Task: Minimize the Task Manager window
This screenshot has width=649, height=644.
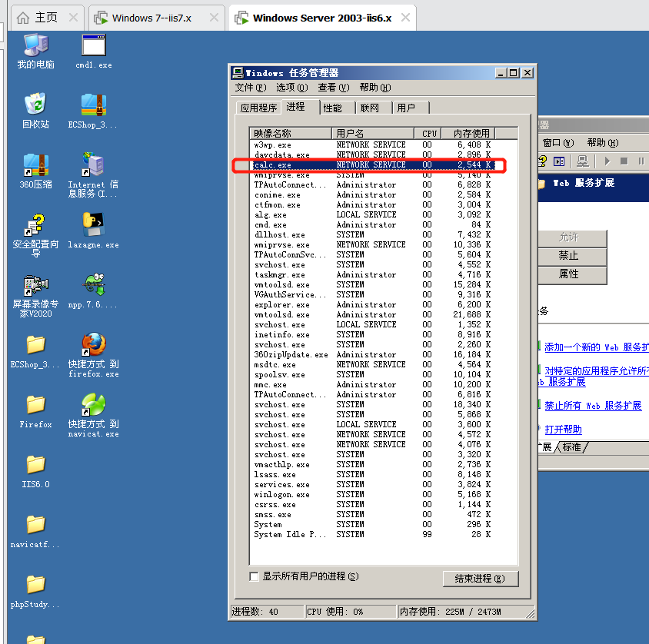Action: (x=501, y=73)
